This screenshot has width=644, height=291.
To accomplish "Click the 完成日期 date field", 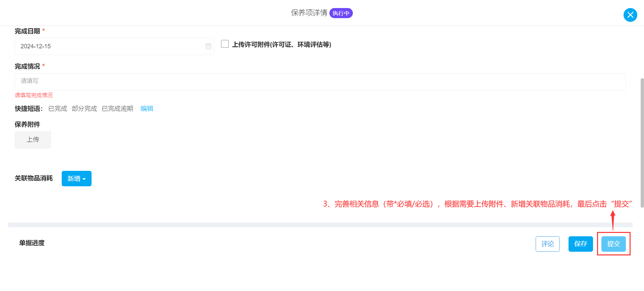I will coord(114,46).
